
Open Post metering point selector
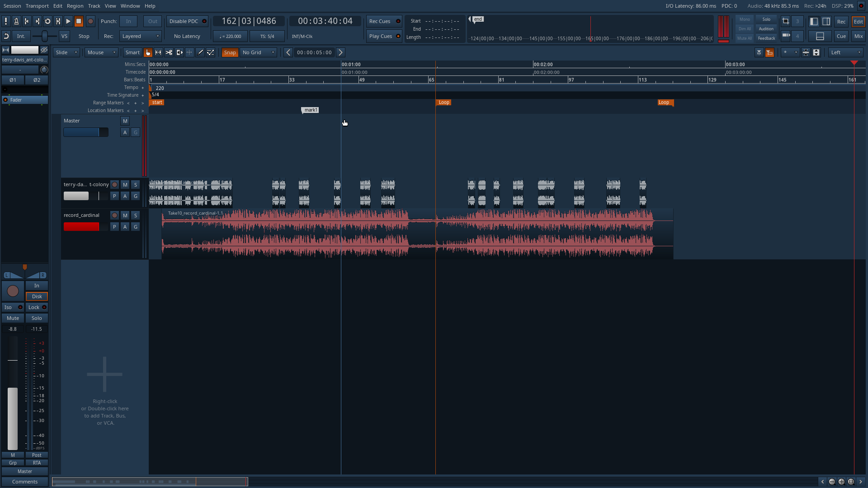[37, 455]
